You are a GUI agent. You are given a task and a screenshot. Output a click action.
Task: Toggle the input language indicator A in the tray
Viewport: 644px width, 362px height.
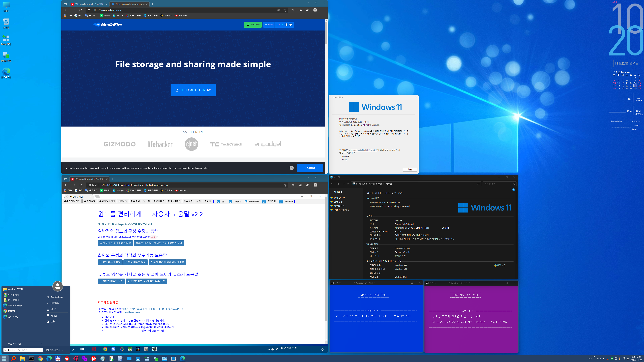click(628, 359)
